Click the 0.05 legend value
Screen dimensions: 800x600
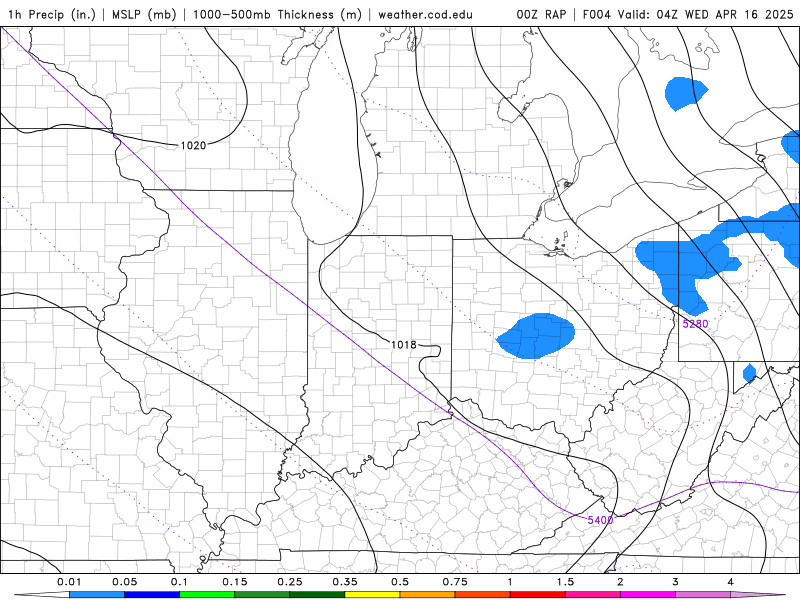(x=124, y=582)
